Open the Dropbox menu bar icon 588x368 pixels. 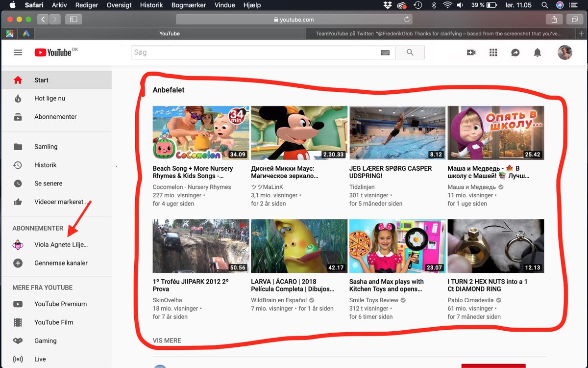pyautogui.click(x=388, y=5)
